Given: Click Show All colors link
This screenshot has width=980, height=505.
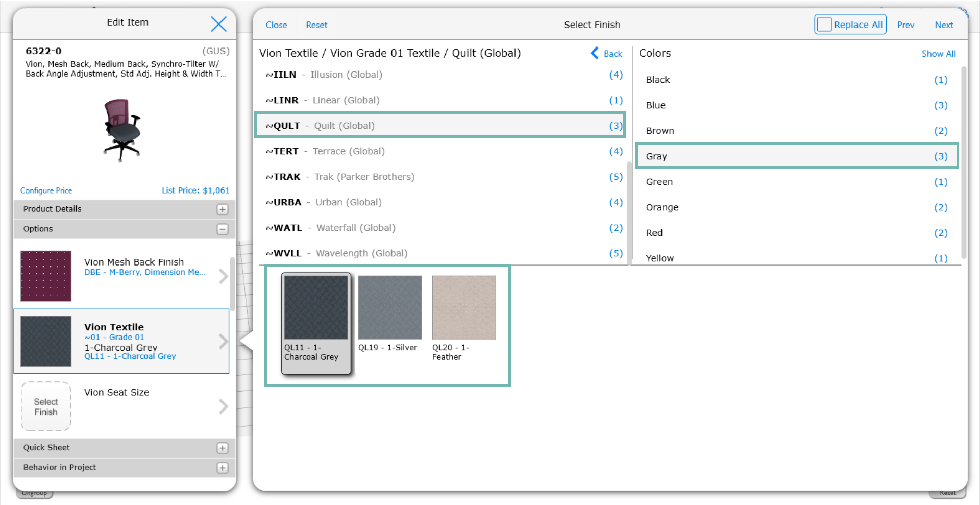Looking at the screenshot, I should pos(939,54).
